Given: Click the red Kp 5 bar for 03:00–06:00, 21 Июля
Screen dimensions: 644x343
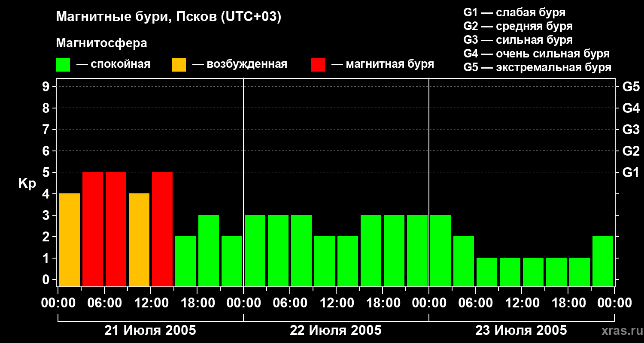Looking at the screenshot, I should point(93,229).
